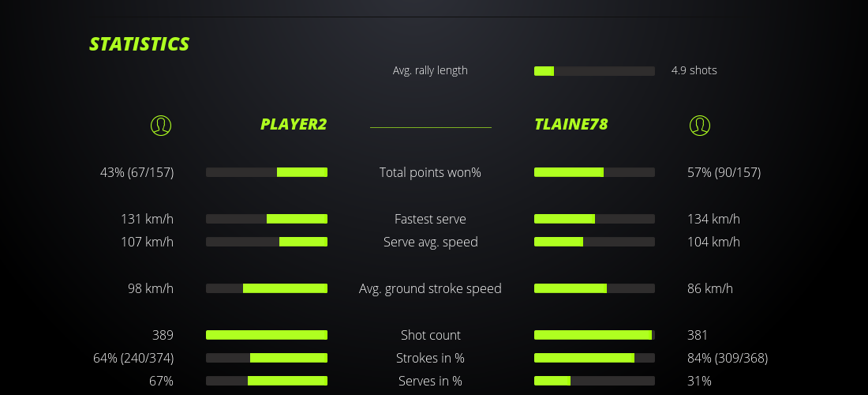Click the PLAYER2 profile avatar icon
The height and width of the screenshot is (395, 868).
pyautogui.click(x=160, y=125)
